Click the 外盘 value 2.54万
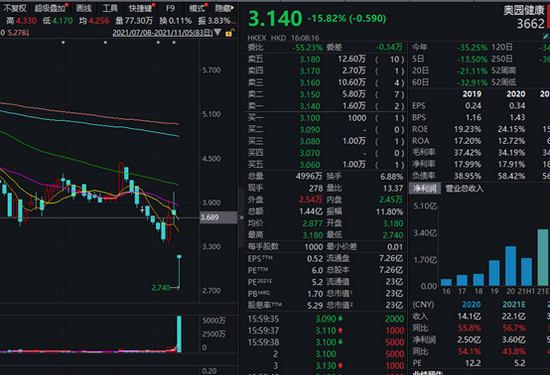This screenshot has width=550, height=375. click(311, 200)
